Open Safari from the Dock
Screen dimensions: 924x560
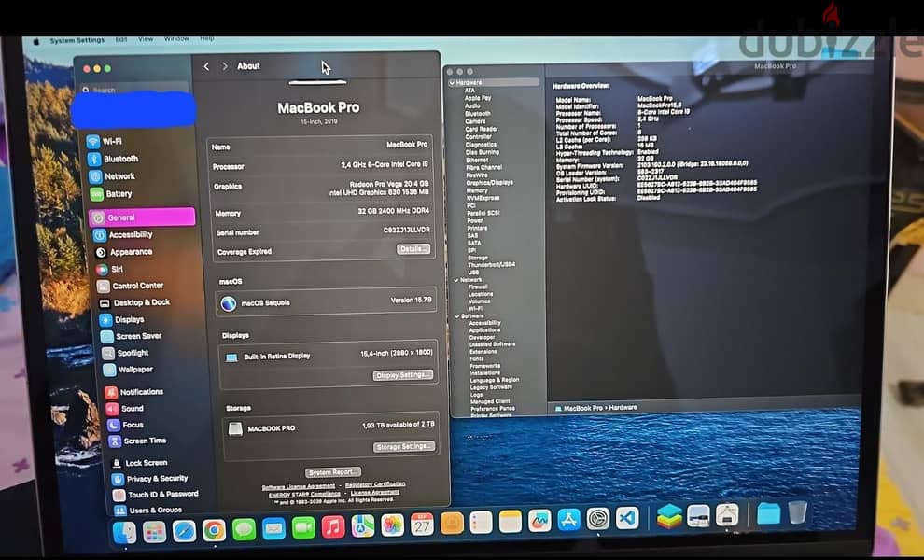click(184, 532)
